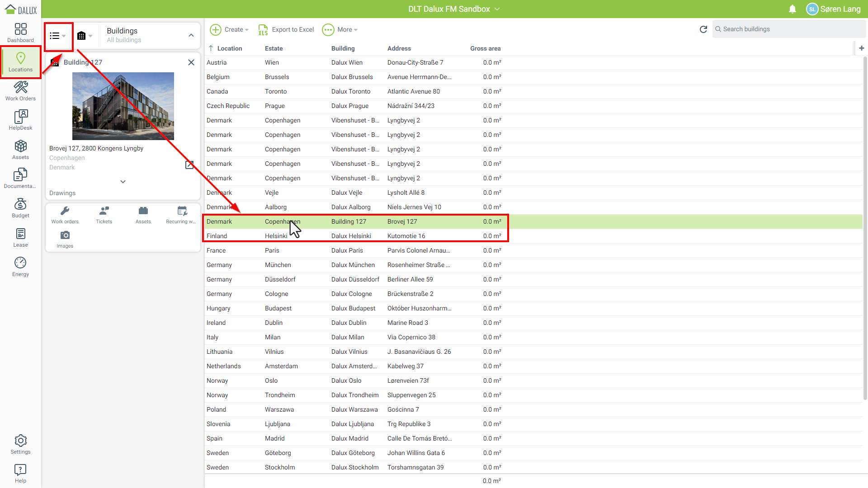This screenshot has height=488, width=868.
Task: Click the notification bell icon
Action: [x=792, y=9]
